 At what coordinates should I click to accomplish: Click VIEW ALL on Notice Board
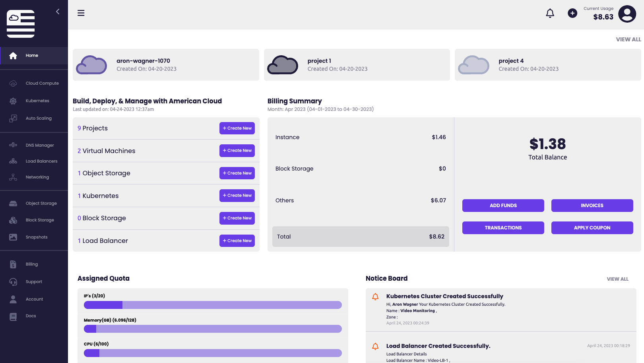617,279
